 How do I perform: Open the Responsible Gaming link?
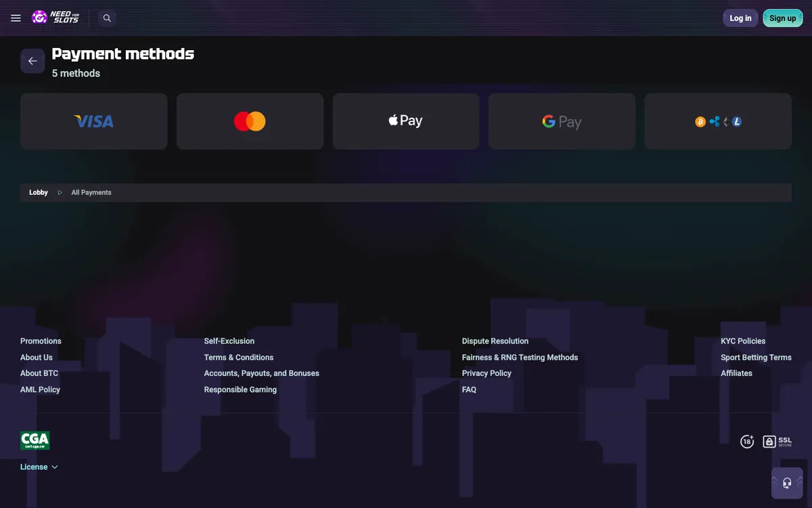[240, 389]
